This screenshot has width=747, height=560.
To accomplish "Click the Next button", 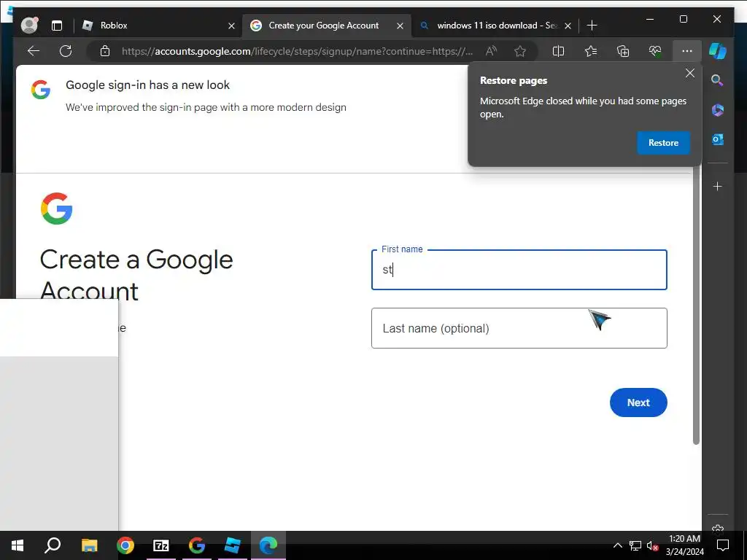I will (x=638, y=402).
